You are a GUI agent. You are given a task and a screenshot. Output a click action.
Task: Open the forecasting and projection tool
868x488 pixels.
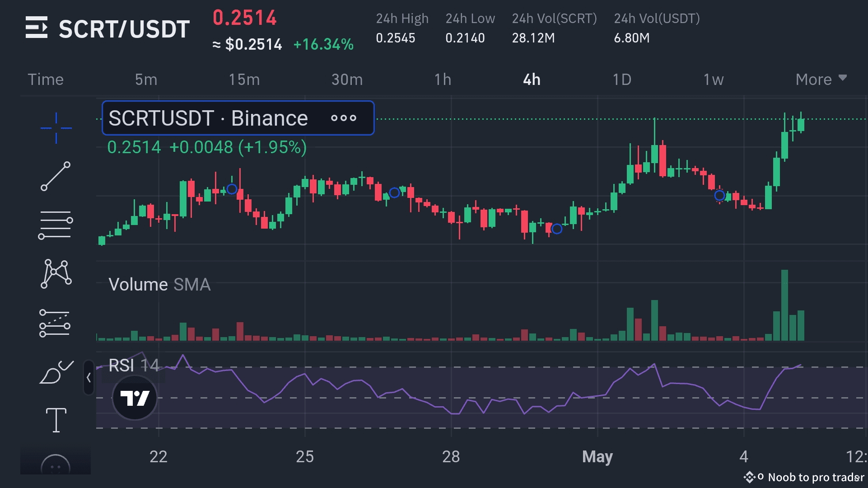coord(55,323)
